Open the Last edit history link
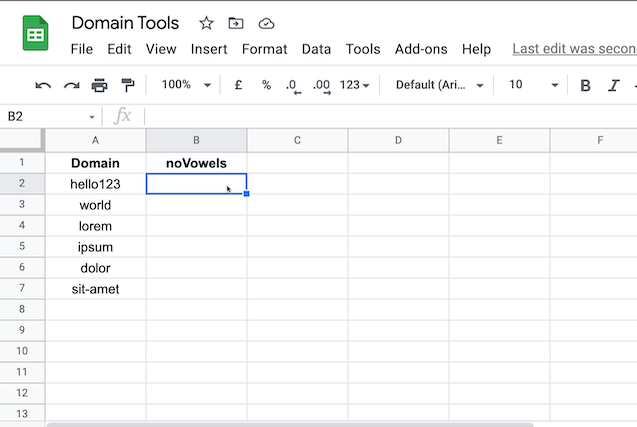The image size is (637, 427). (x=574, y=49)
